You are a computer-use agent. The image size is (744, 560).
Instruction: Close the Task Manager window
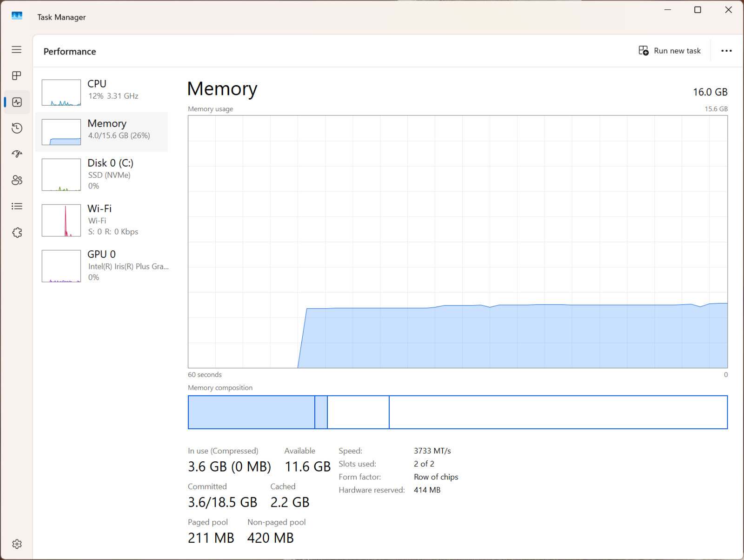pyautogui.click(x=728, y=10)
